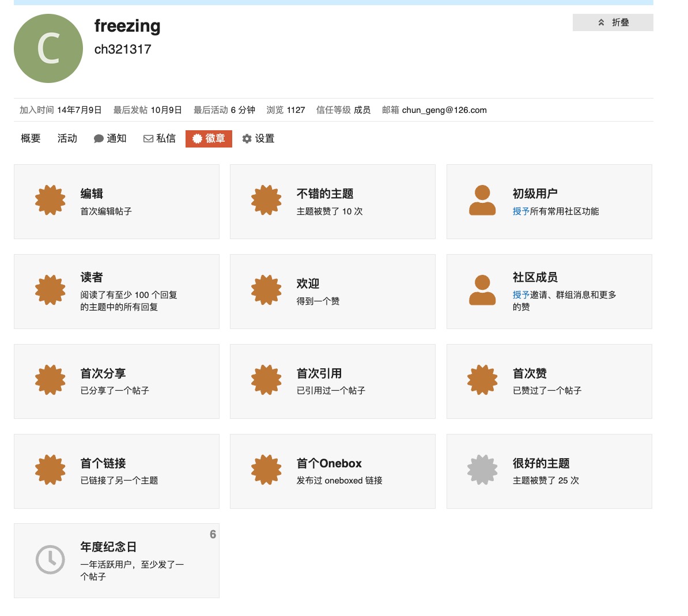Click the 信任等级 成员 trust level value

point(362,110)
